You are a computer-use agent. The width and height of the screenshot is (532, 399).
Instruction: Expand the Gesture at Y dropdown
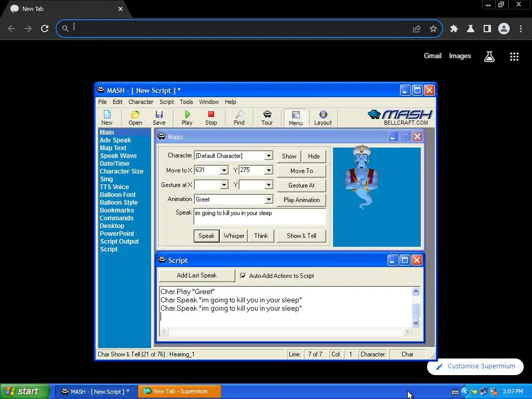[x=269, y=185]
